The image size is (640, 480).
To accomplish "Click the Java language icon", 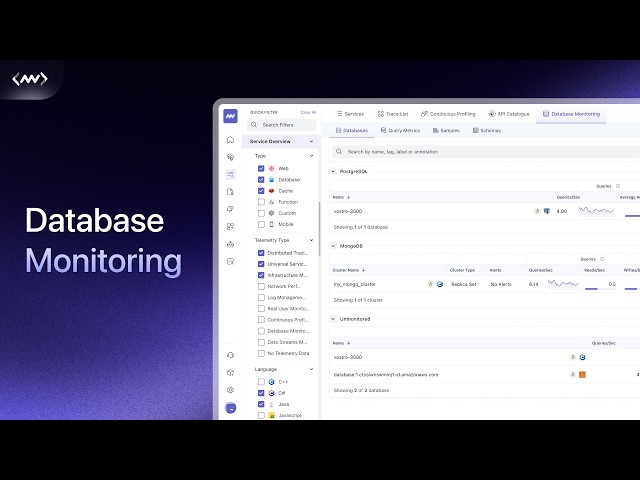I will click(x=271, y=404).
